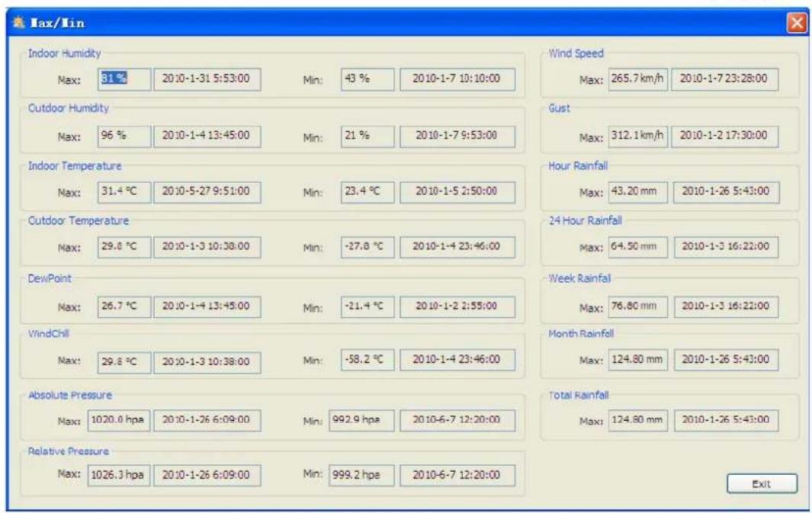
Task: Click the Exit button
Action: [x=762, y=483]
